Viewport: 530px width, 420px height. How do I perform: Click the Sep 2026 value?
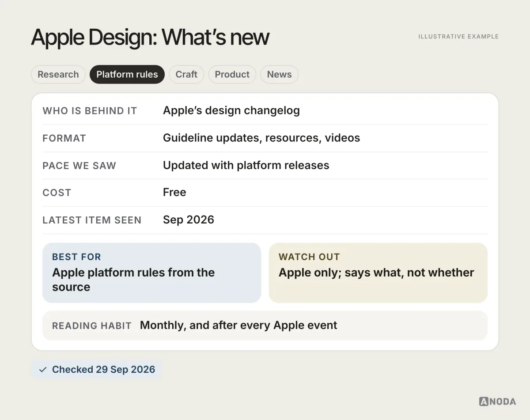click(x=189, y=219)
